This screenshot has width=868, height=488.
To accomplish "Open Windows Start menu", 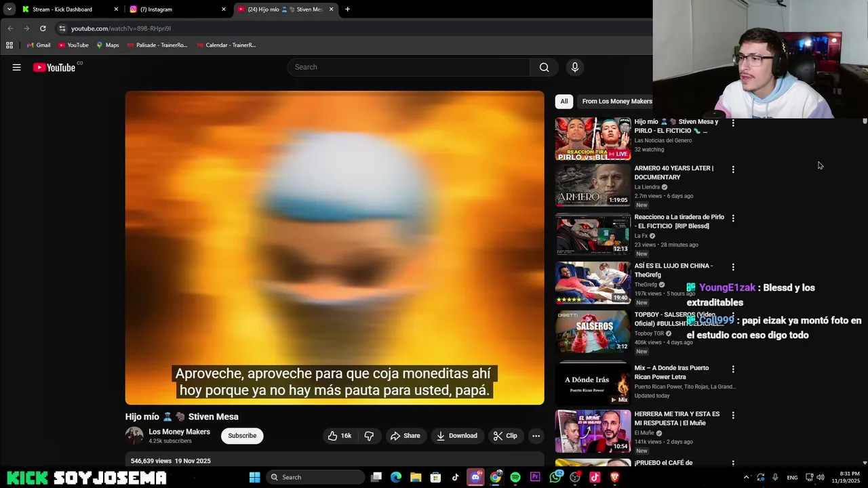I will 254,477.
